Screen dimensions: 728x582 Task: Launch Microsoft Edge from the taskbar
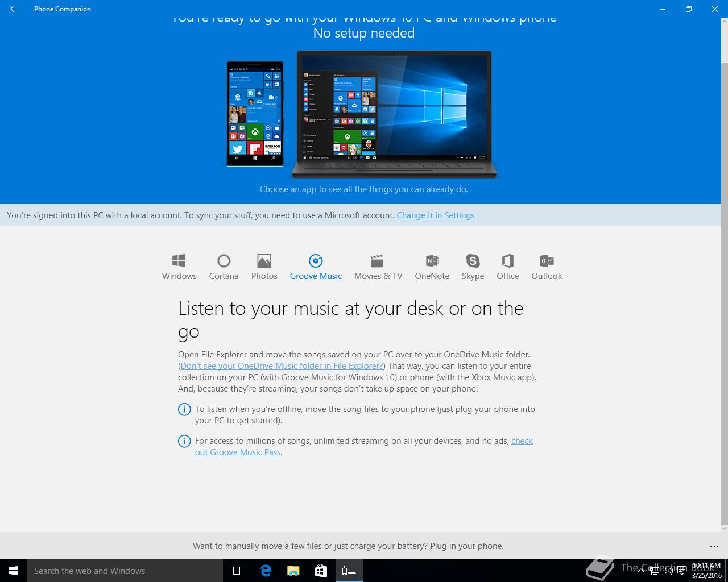[x=266, y=571]
